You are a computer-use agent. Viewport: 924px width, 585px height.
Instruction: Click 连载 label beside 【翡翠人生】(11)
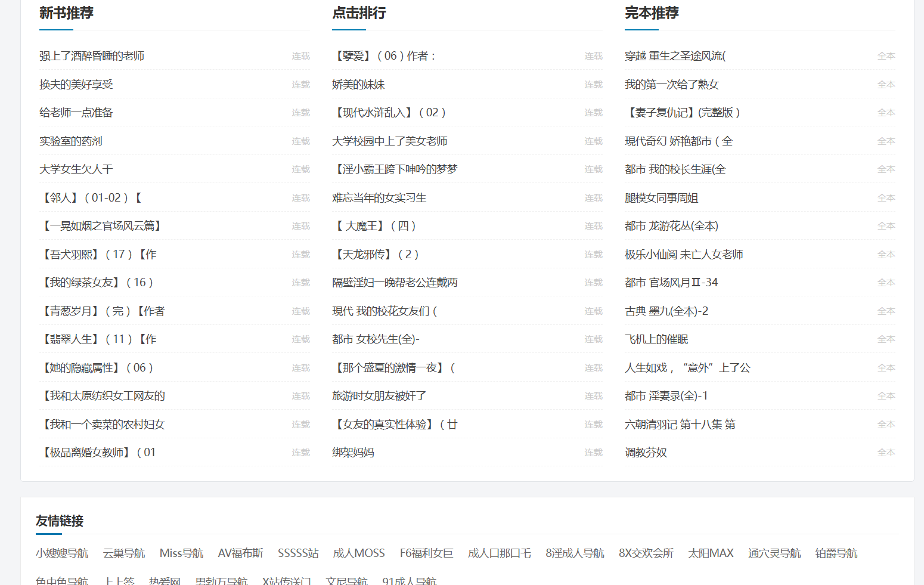301,339
